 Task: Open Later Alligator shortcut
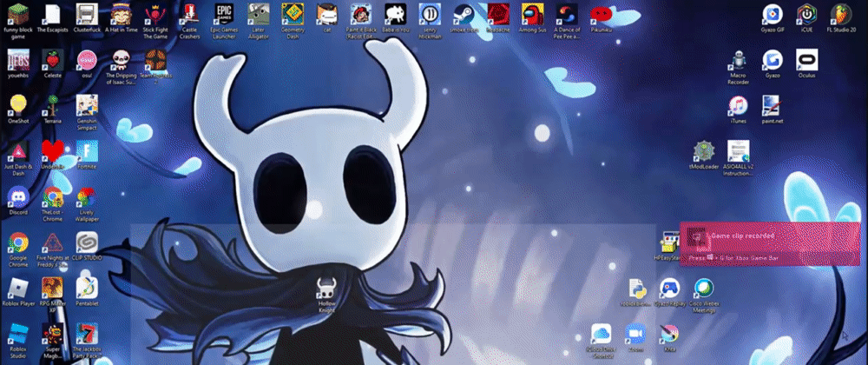(x=259, y=21)
